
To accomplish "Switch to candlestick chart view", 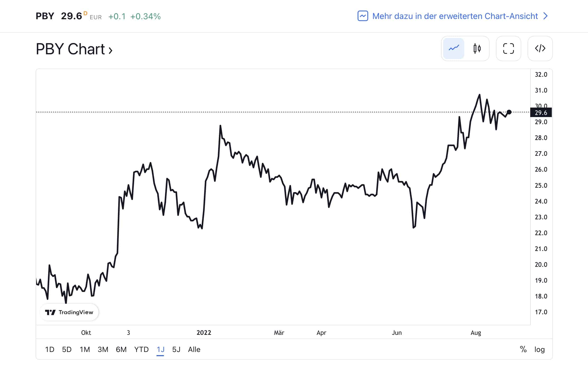I will coord(477,49).
